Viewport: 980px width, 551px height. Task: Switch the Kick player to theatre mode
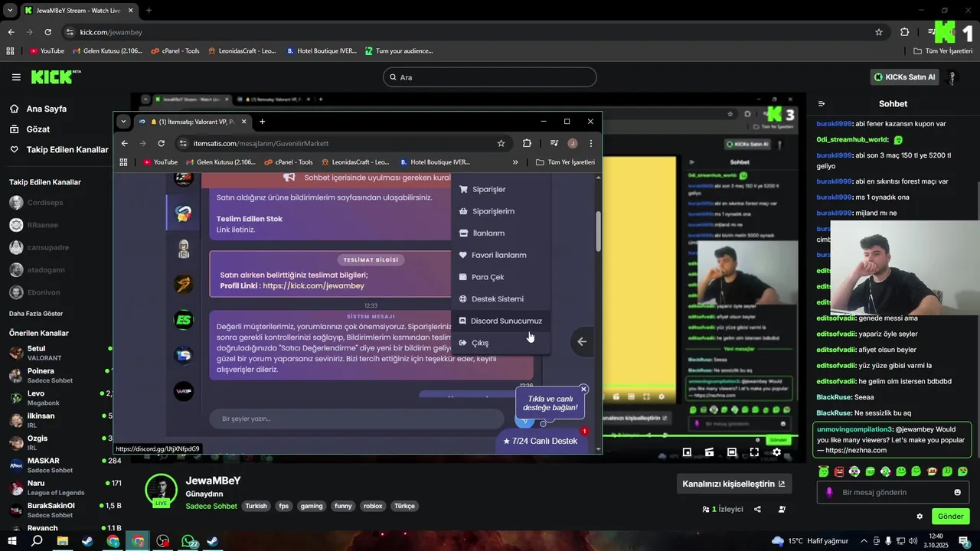tap(732, 452)
